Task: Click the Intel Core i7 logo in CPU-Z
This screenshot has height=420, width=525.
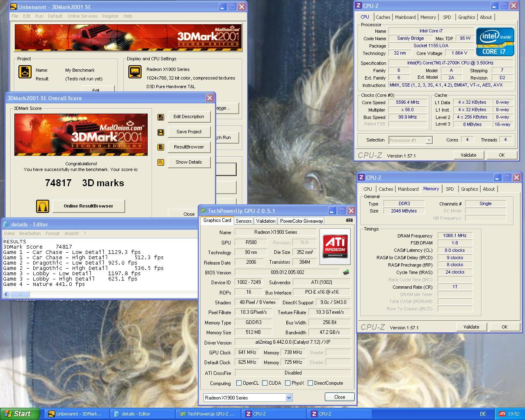Action: coord(495,41)
